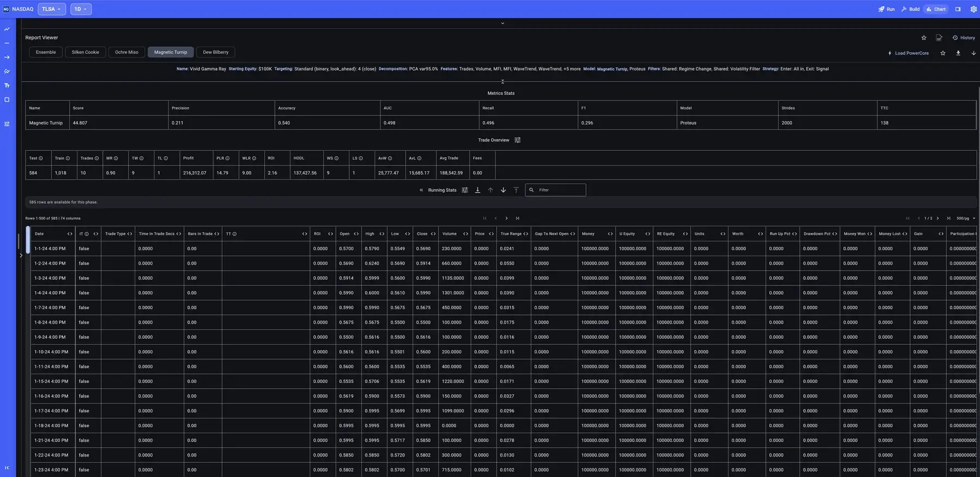Expand the Trade Type column width
The width and height of the screenshot is (980, 477).
click(x=130, y=234)
